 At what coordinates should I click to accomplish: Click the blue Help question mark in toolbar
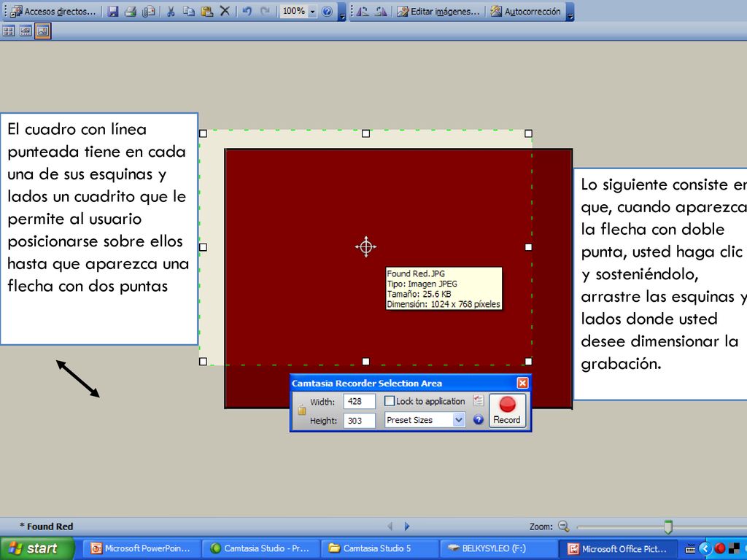pos(327,12)
